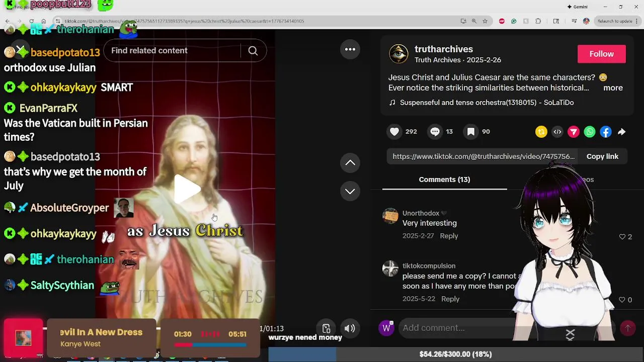Share the video to Facebook
This screenshot has width=644, height=362.
[x=606, y=132]
